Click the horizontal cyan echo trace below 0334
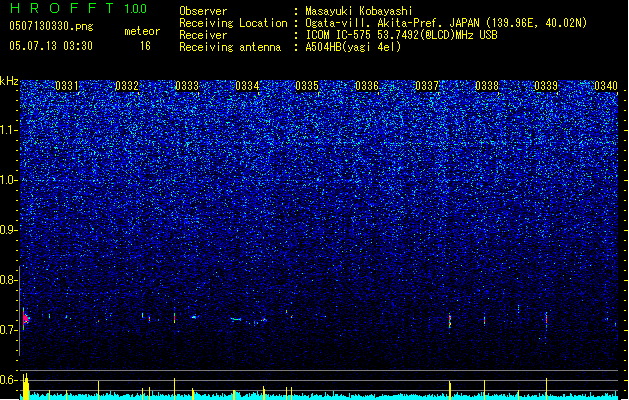Image resolution: width=629 pixels, height=400 pixels. pos(236,319)
